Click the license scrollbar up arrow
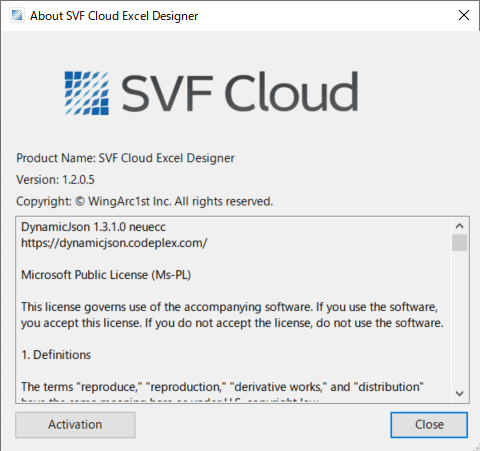Screen dimensions: 480x451 [460, 226]
